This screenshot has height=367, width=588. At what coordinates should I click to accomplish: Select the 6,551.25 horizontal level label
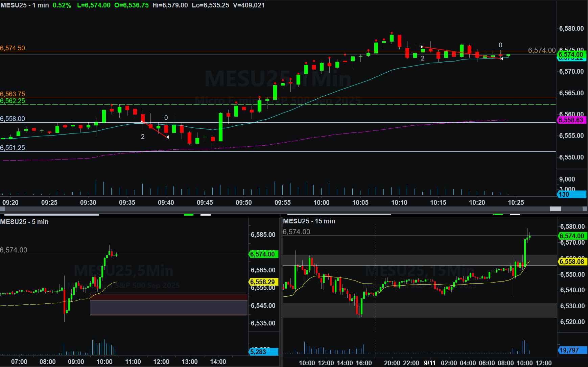(x=13, y=148)
